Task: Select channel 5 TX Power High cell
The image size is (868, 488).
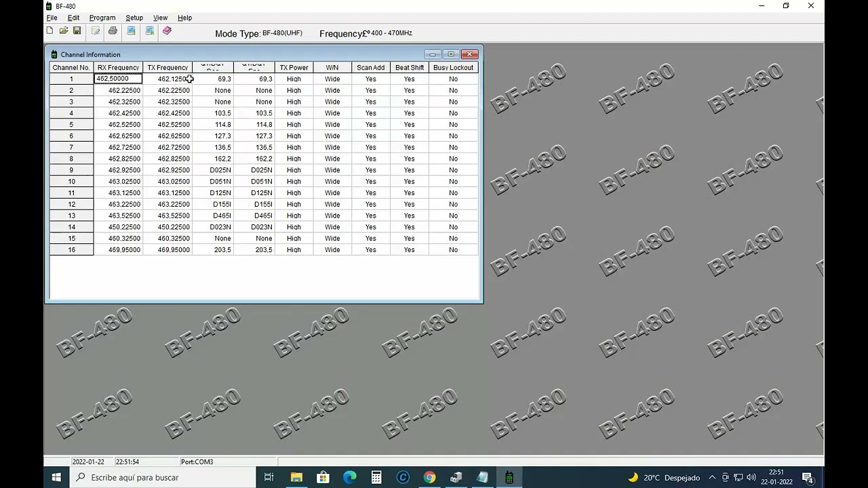Action: [x=294, y=125]
